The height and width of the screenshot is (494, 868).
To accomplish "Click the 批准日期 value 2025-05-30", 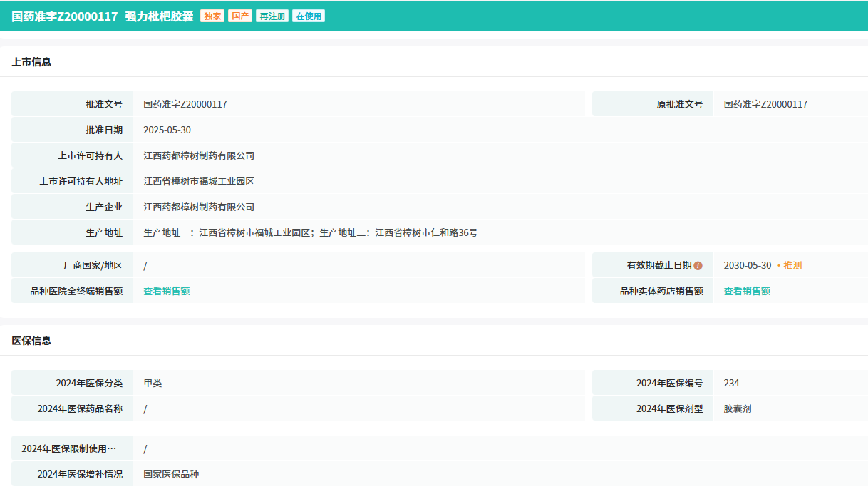I will click(x=167, y=130).
